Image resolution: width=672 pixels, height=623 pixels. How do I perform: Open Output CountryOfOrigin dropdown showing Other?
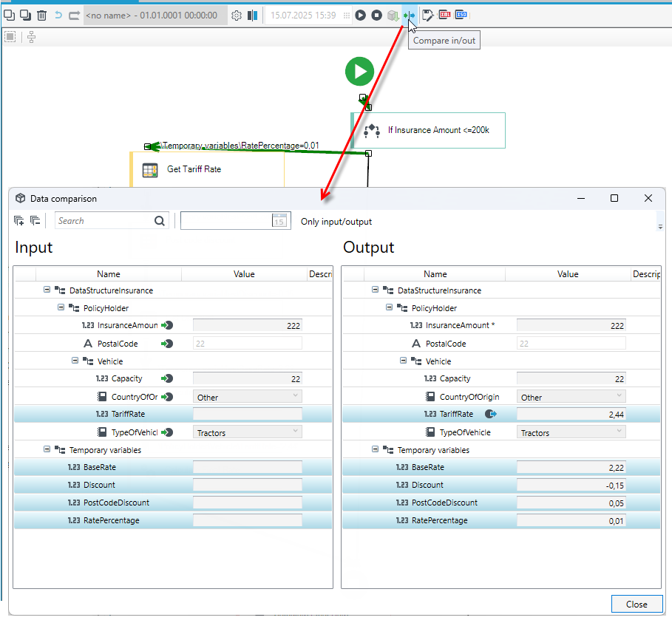coord(571,397)
